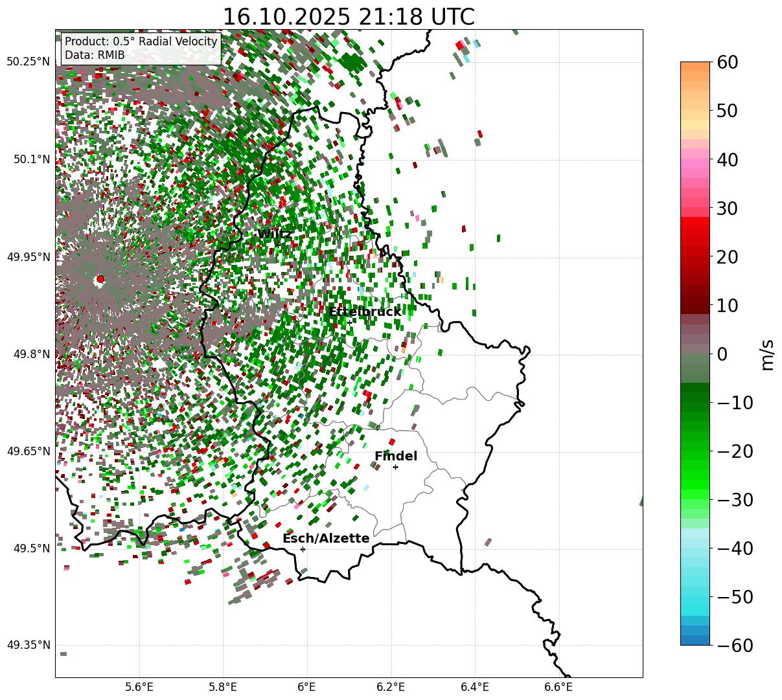Click the colorbar tick label −40

click(734, 548)
